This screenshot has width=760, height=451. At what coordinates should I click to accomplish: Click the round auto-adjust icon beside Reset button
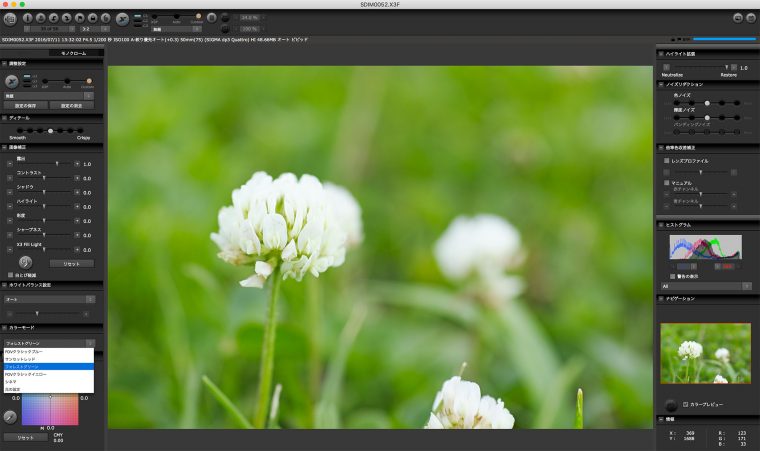26,262
